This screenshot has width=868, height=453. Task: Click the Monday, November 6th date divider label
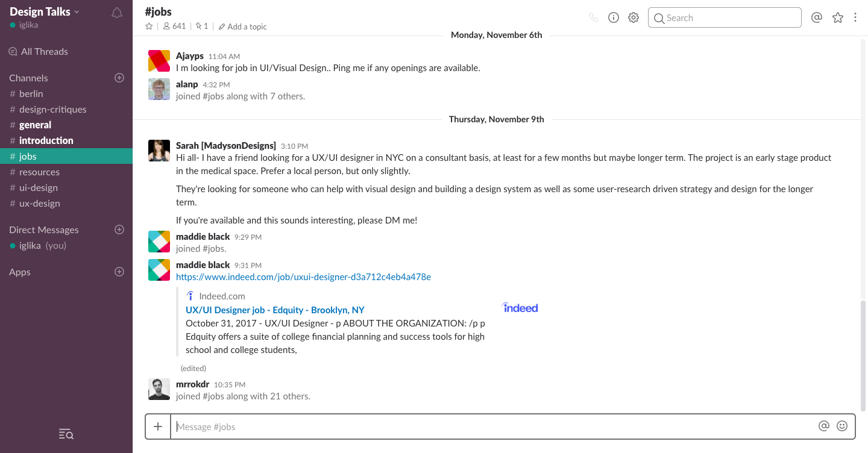[x=497, y=35]
